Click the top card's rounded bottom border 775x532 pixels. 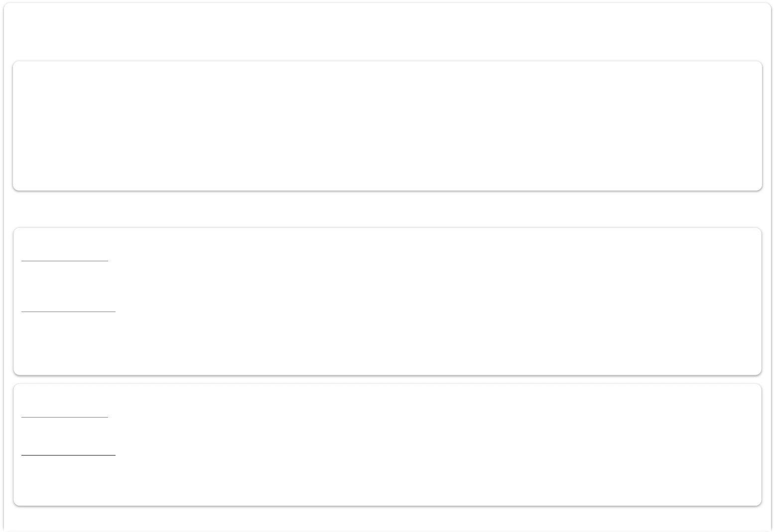[x=387, y=190]
